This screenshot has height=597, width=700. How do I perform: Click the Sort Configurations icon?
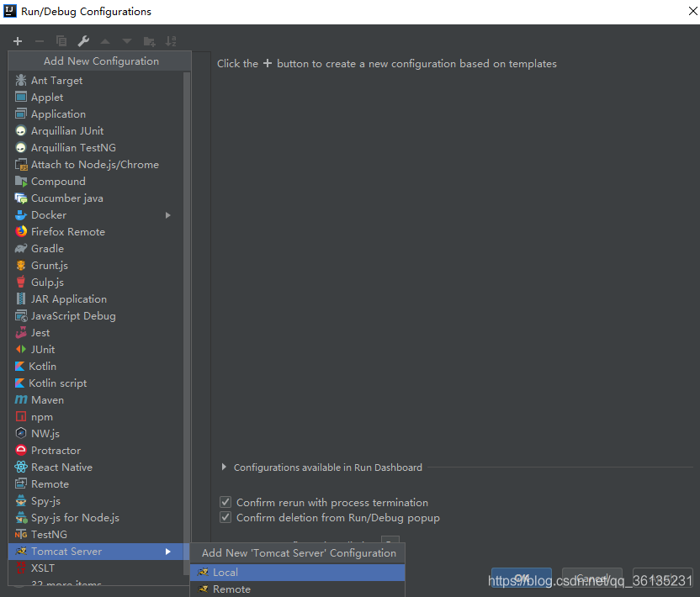pyautogui.click(x=172, y=40)
